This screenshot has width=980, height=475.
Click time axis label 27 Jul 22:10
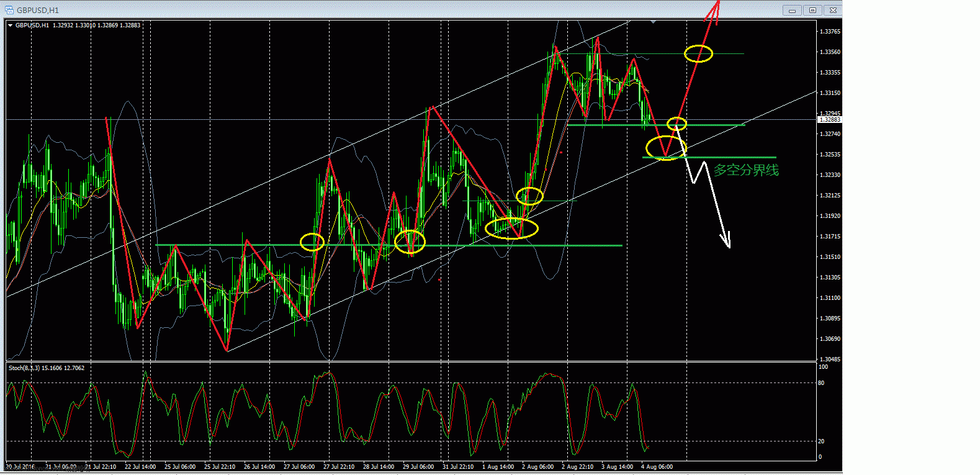pyautogui.click(x=339, y=466)
